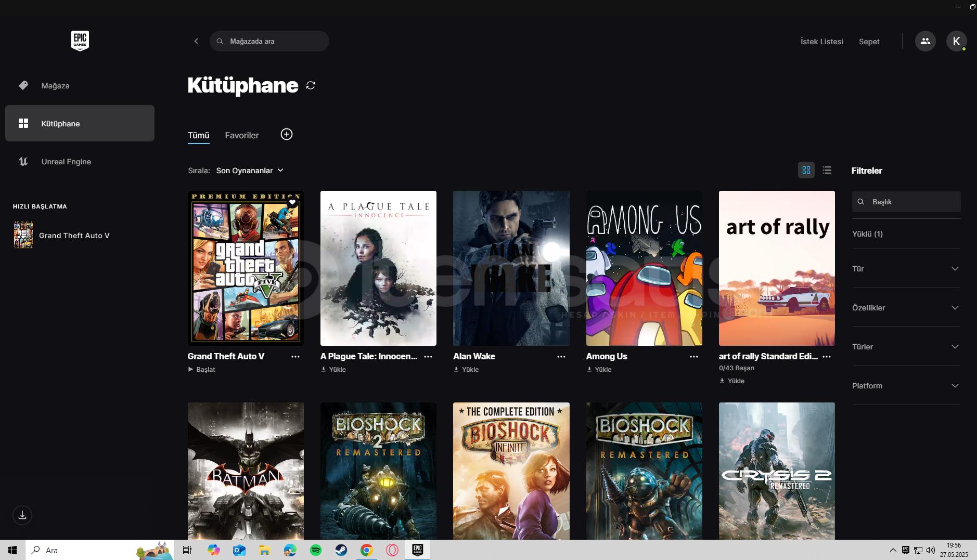Expand the Tür filter section
The image size is (977, 560).
pos(905,269)
